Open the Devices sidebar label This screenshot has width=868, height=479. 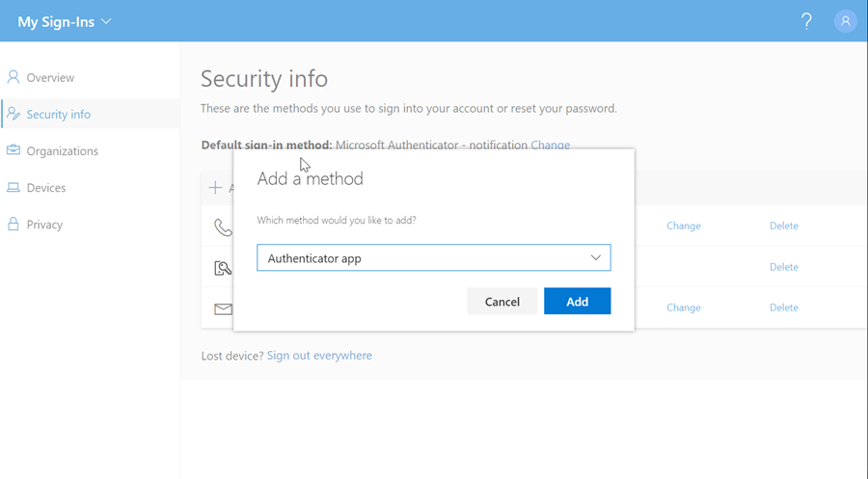[46, 188]
